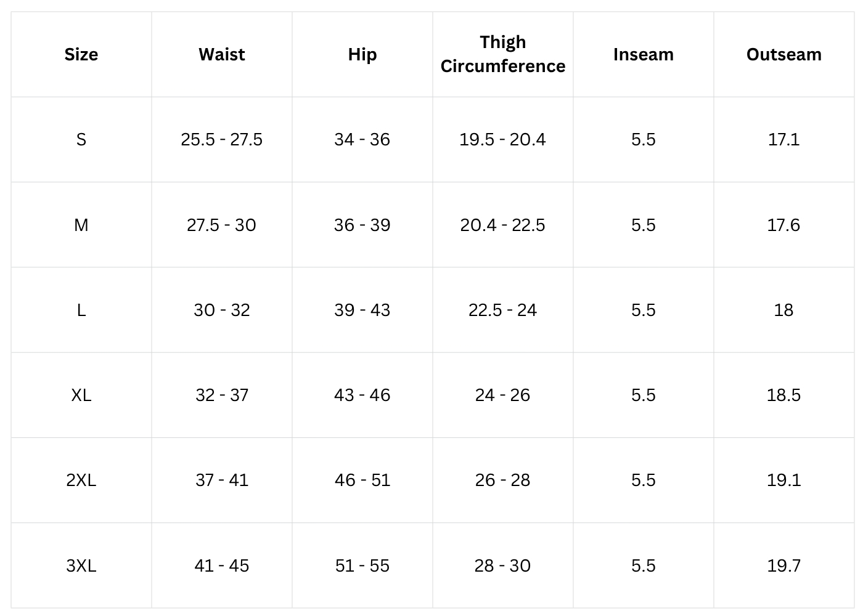The width and height of the screenshot is (863, 616).
Task: Select waist value 32 - 37
Action: click(x=222, y=395)
